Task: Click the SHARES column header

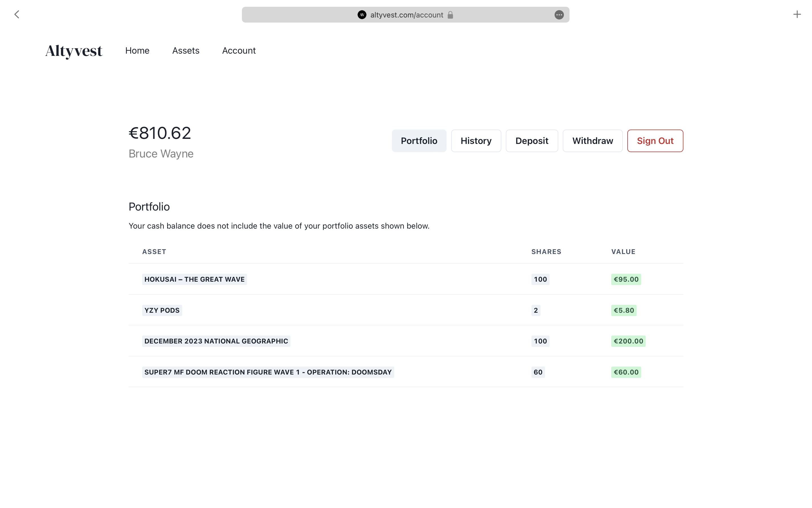Action: click(546, 252)
